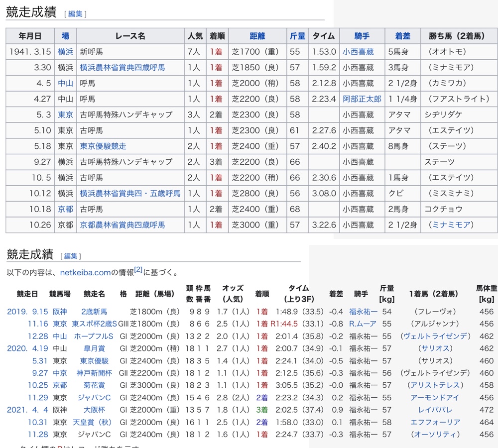
Task: Open the 神戸新聞杯 race link
Action: 94,373
